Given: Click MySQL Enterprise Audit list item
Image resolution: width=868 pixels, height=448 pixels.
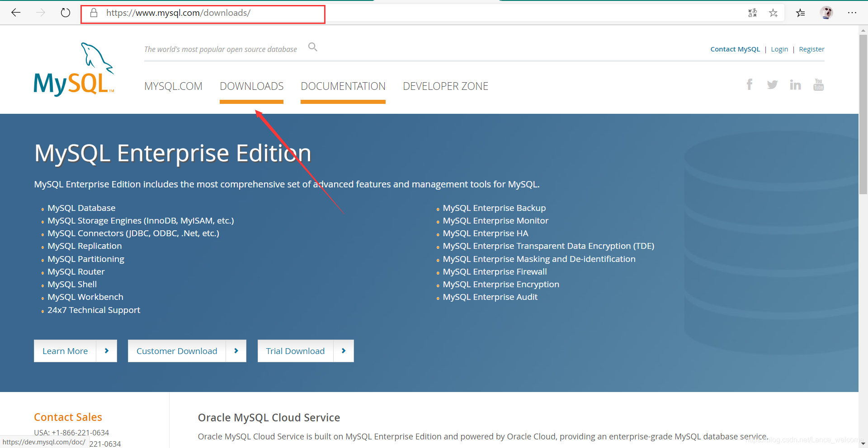Looking at the screenshot, I should 490,297.
